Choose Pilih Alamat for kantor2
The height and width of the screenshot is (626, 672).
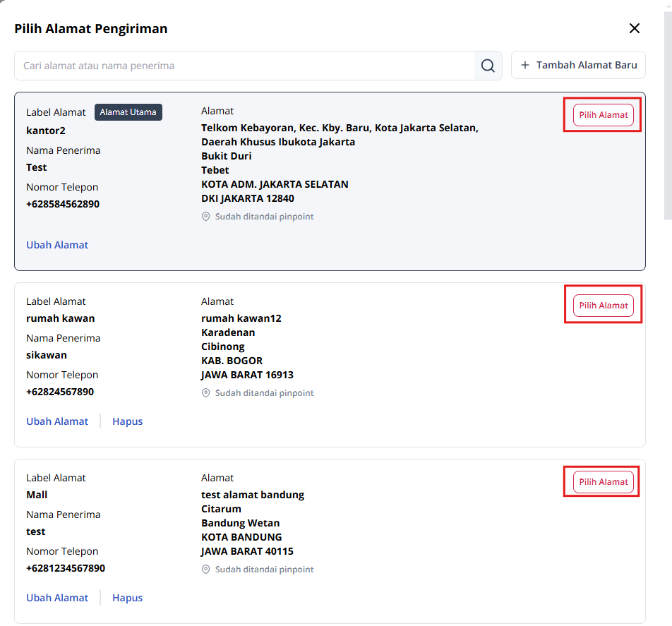603,115
